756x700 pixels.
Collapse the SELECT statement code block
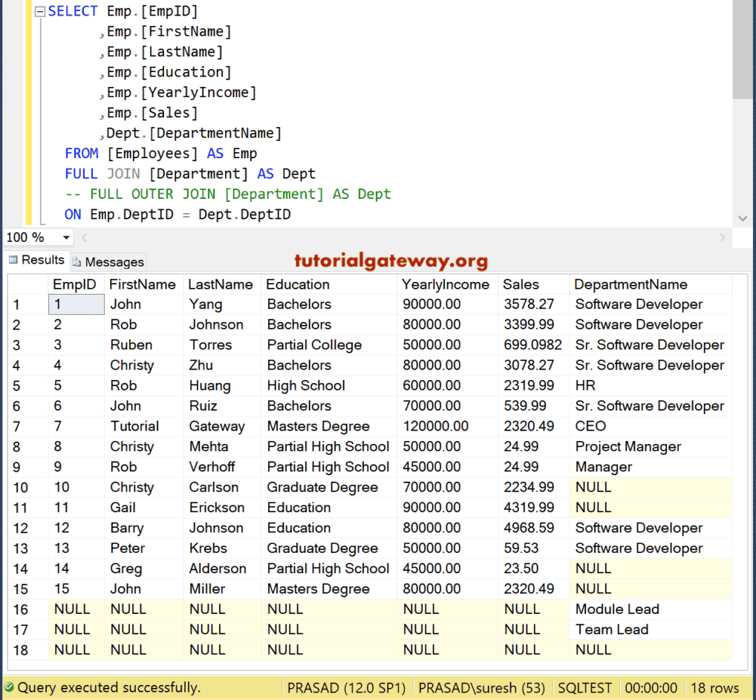coord(40,11)
